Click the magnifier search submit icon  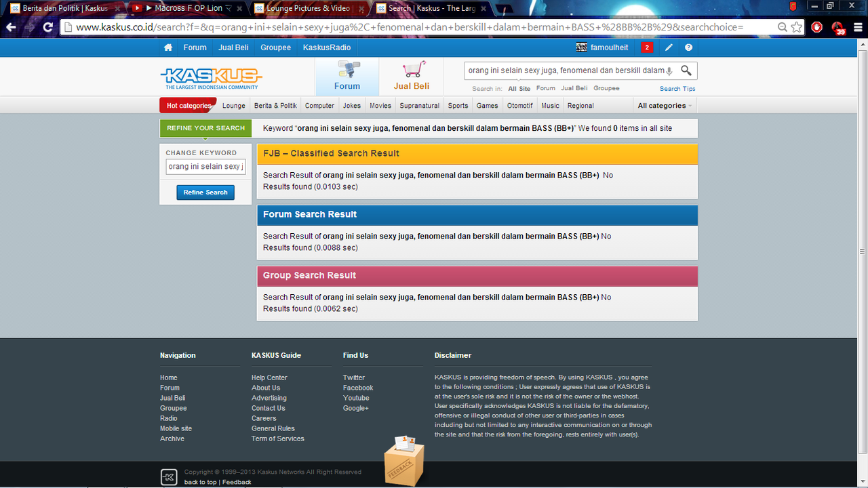click(x=686, y=70)
